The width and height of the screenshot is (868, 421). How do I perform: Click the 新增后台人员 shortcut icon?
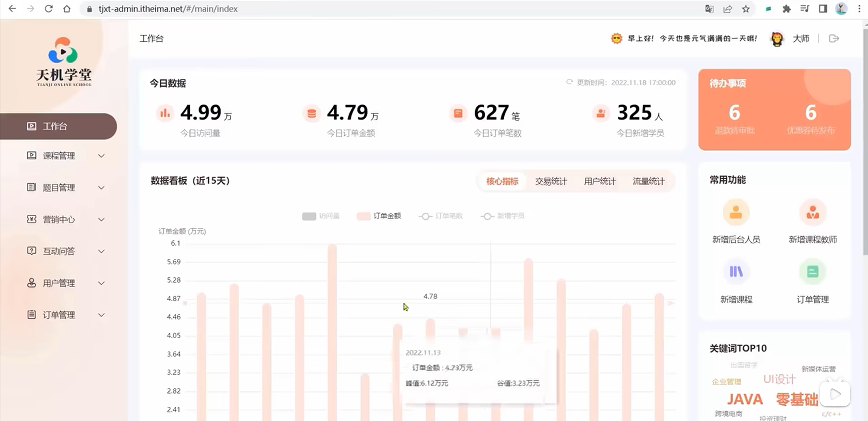click(736, 213)
